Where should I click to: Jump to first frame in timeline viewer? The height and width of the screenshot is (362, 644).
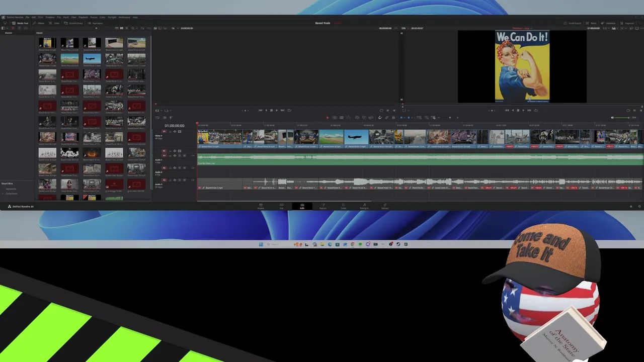(507, 110)
